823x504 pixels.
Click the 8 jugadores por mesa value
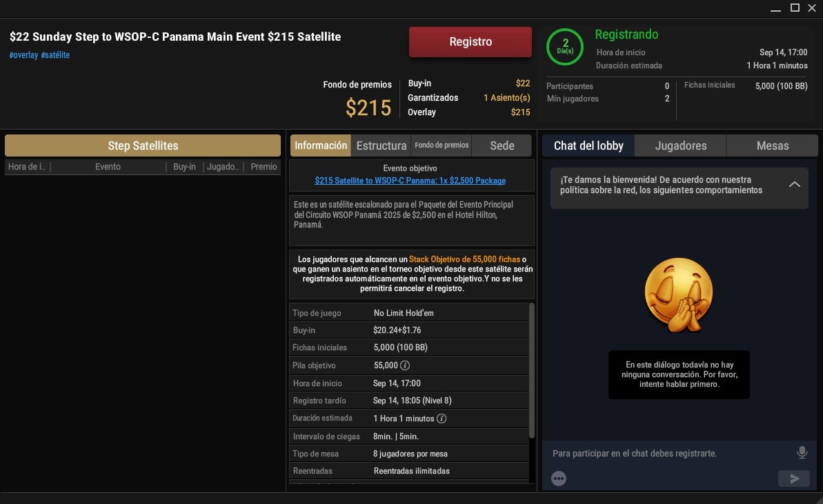(x=410, y=454)
